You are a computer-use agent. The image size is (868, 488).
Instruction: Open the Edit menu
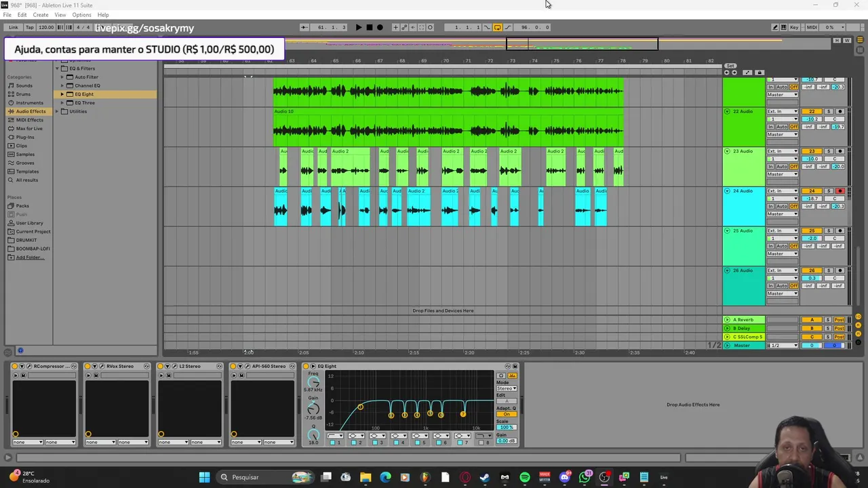point(22,15)
